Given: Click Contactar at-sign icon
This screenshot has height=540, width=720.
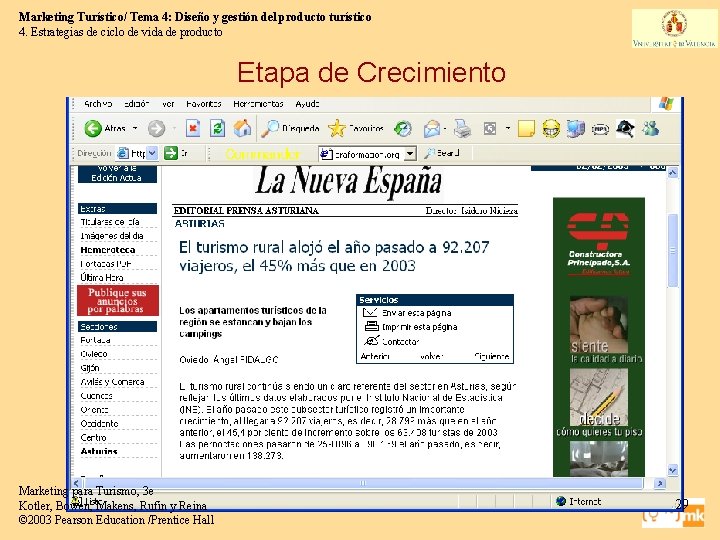Looking at the screenshot, I should point(371,341).
